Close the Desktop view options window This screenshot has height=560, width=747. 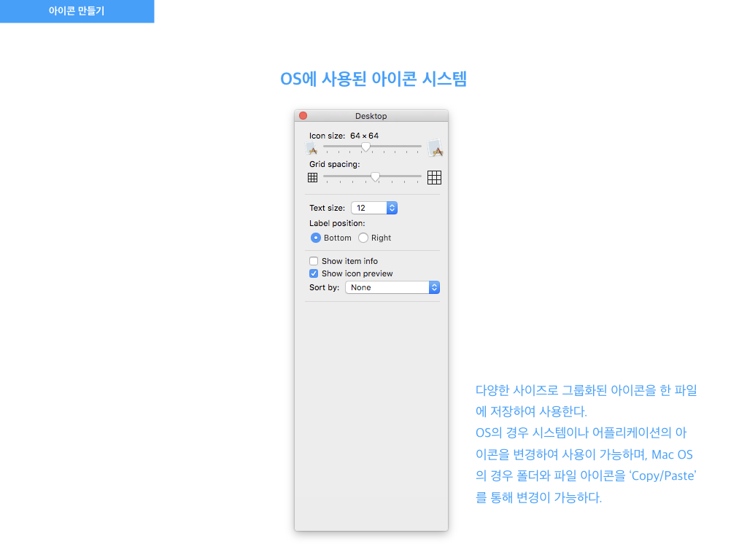point(303,116)
